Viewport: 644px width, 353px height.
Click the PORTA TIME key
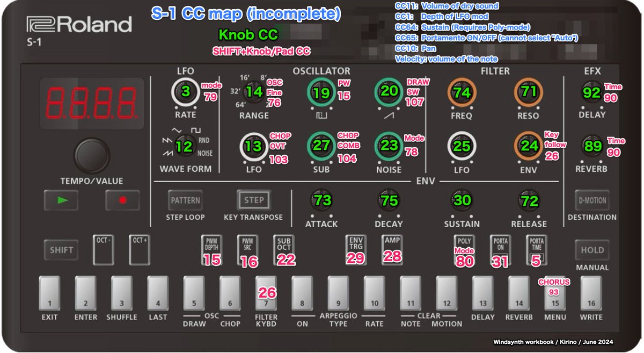tap(536, 249)
